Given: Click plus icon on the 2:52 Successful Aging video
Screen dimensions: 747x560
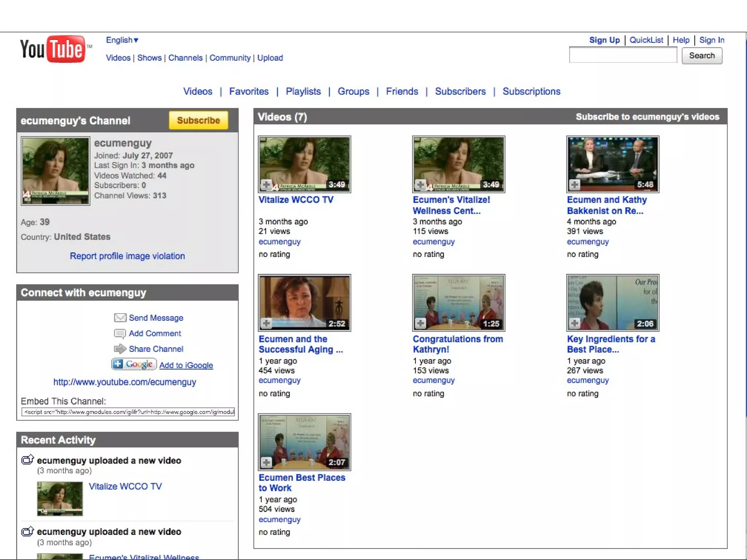Looking at the screenshot, I should pyautogui.click(x=266, y=323).
